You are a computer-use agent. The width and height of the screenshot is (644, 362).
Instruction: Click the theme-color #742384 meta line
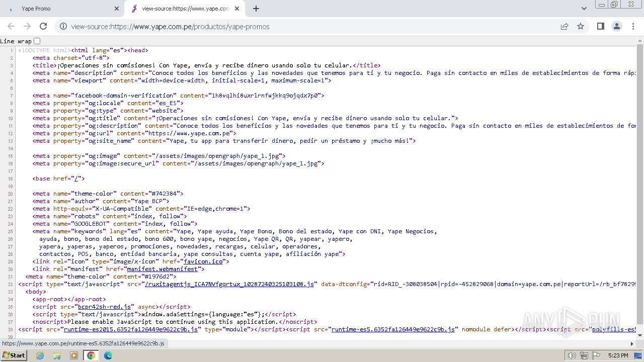108,194
